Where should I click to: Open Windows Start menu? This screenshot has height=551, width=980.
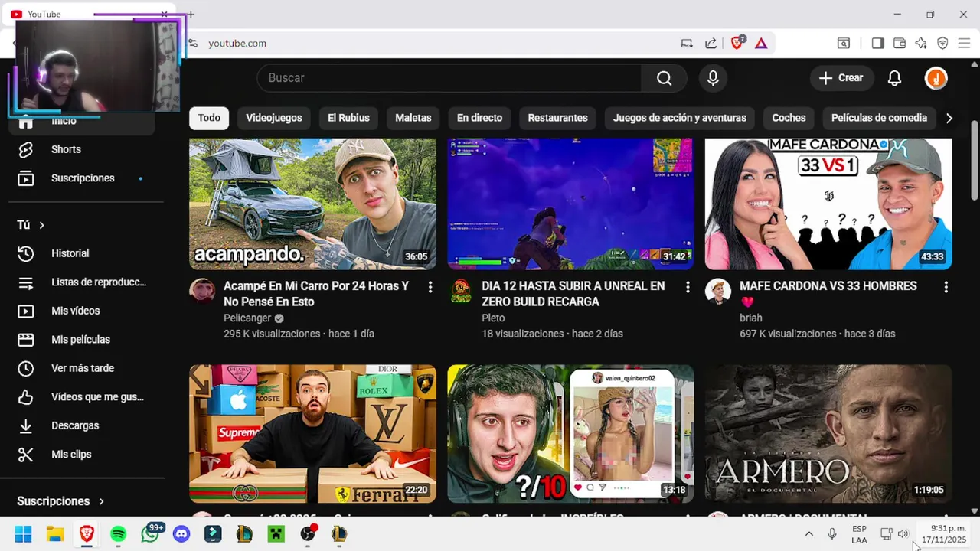[x=23, y=534]
